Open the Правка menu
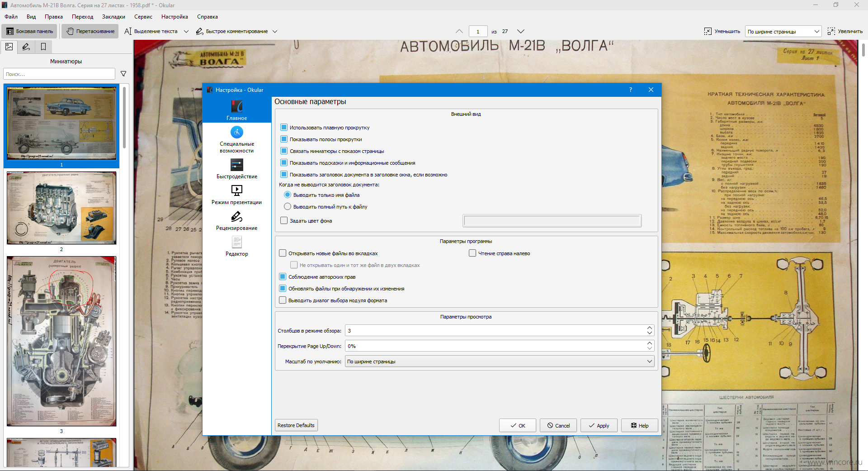The height and width of the screenshot is (471, 868). (x=54, y=17)
